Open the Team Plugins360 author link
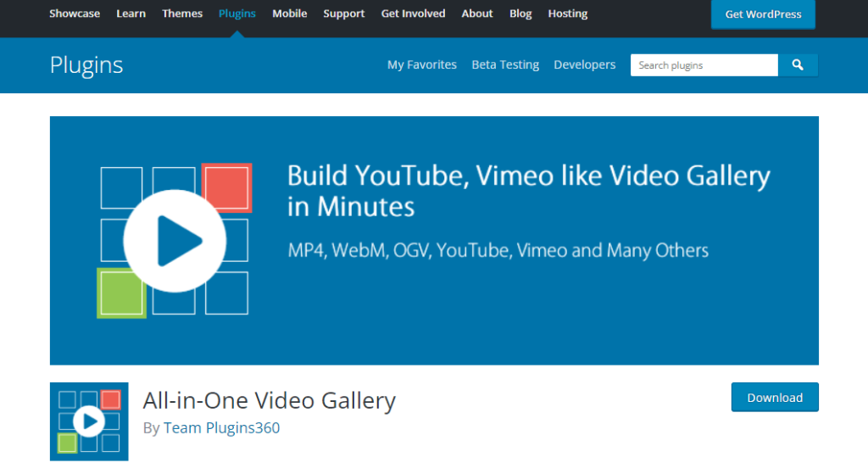868x474 pixels. pyautogui.click(x=221, y=428)
